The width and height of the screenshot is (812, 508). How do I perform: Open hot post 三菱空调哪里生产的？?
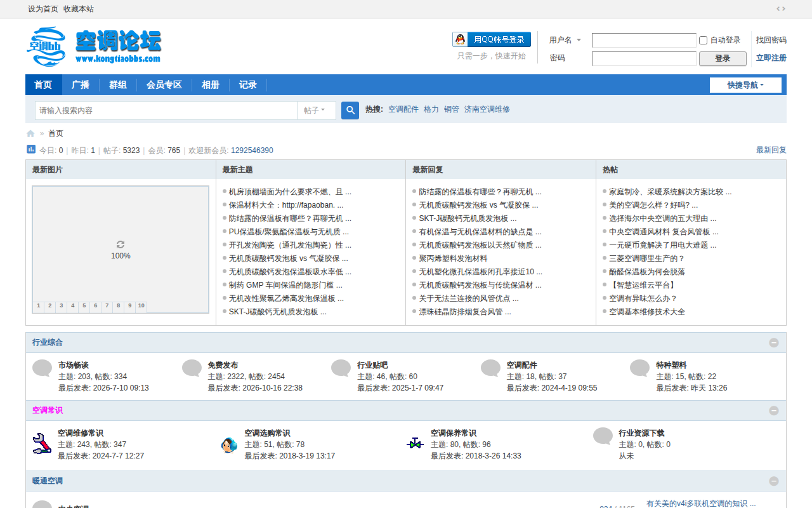647,258
